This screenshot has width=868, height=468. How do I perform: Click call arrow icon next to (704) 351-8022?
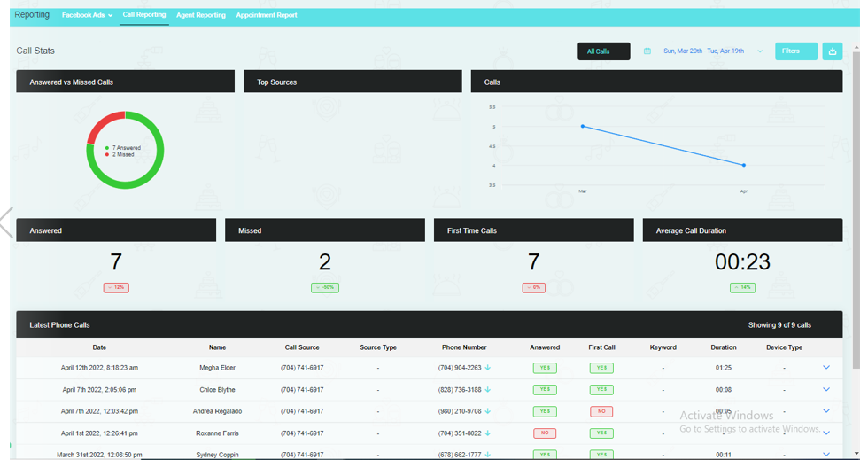(488, 433)
